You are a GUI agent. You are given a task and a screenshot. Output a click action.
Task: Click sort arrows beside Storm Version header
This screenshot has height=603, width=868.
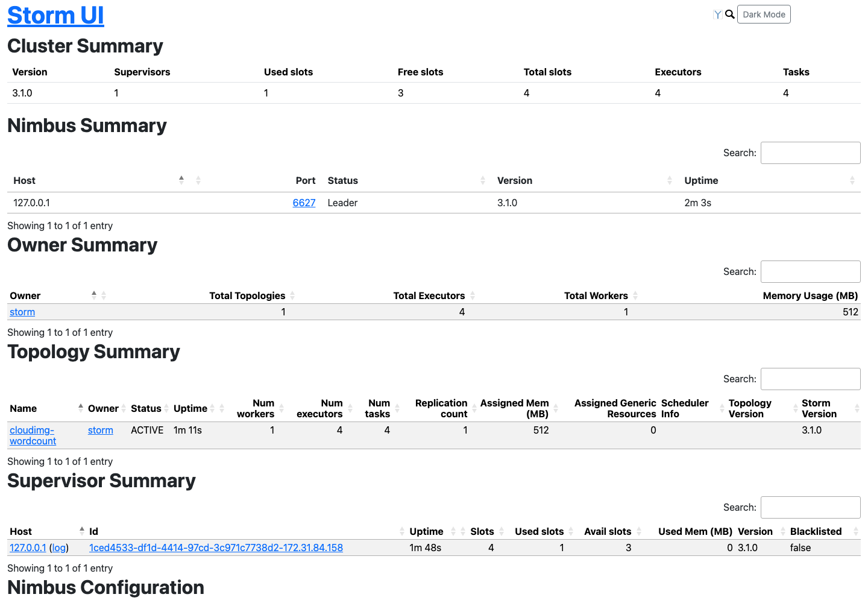[x=857, y=408]
